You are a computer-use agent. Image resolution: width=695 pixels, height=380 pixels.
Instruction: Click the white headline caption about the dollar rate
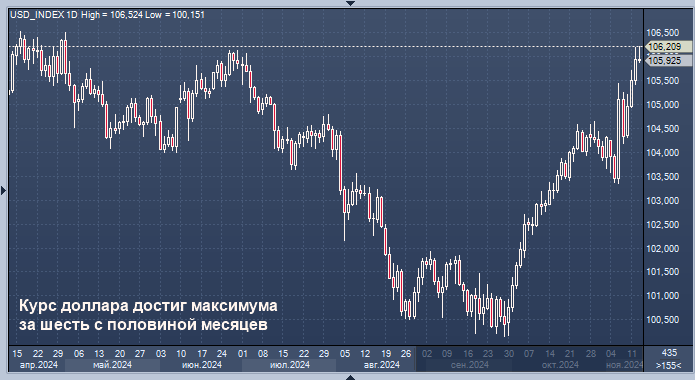[148, 315]
